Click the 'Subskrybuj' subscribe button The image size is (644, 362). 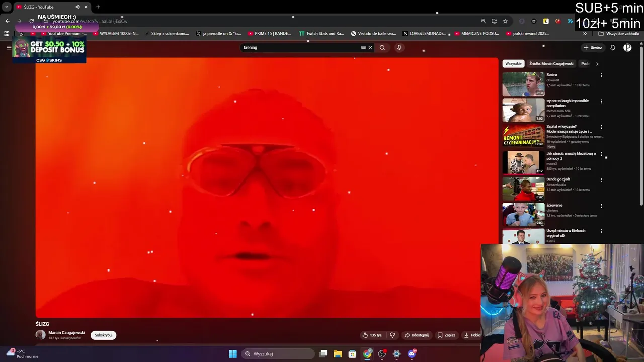pos(103,335)
